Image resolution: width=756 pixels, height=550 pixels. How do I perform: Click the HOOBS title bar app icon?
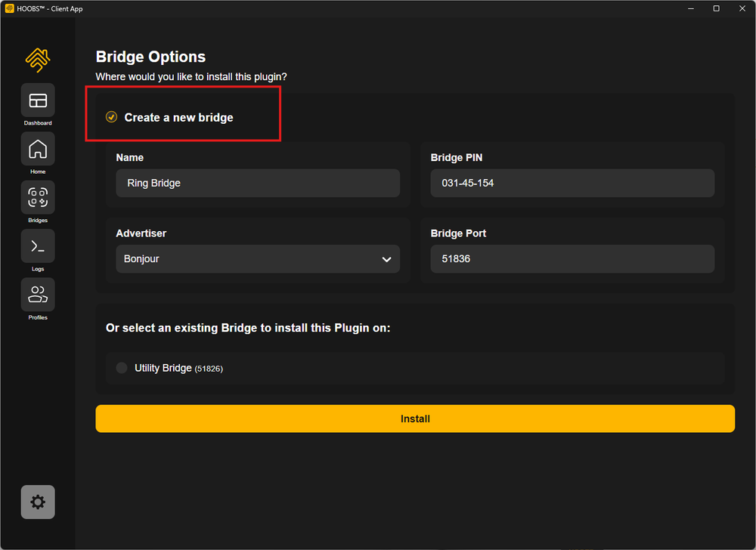pyautogui.click(x=9, y=8)
